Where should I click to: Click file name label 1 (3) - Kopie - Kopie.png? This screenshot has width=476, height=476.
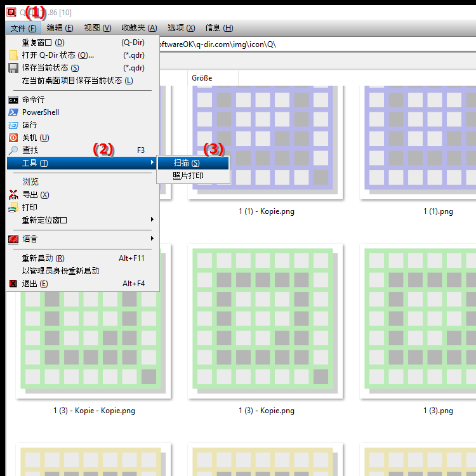pos(94,411)
